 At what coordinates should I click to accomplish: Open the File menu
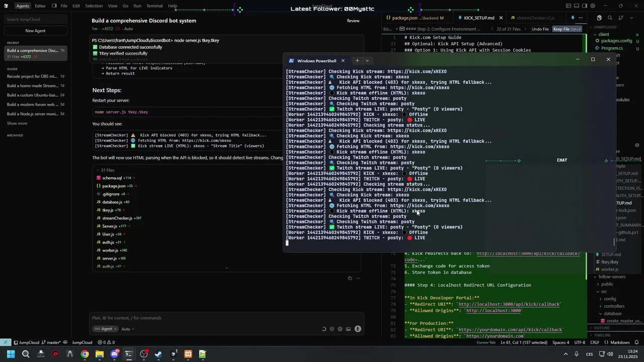tap(64, 6)
